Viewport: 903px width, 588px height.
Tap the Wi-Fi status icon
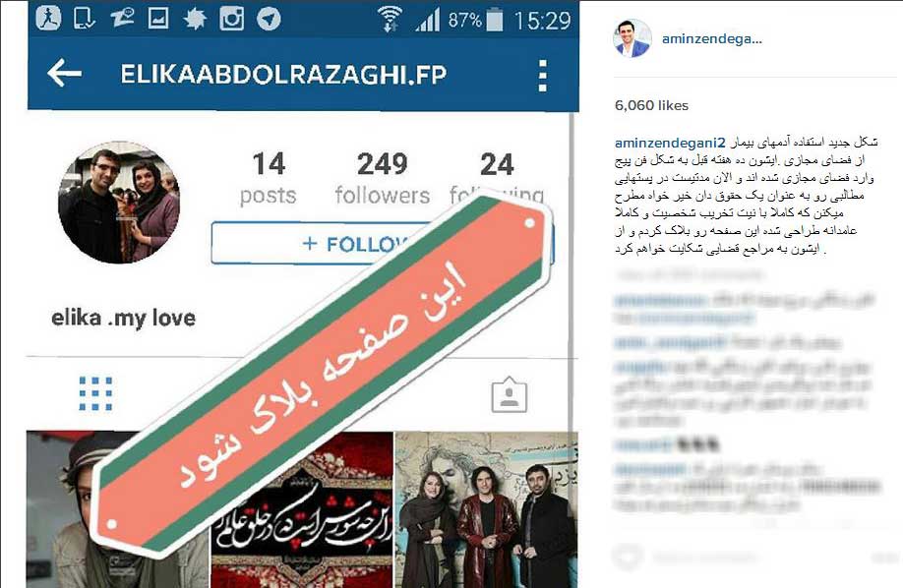(390, 19)
